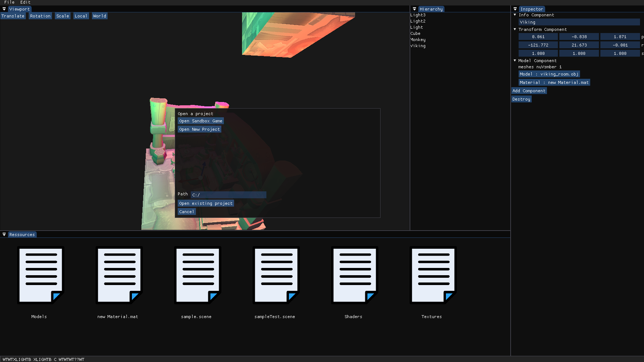Click the sample.scene file icon
Viewport: 644px width, 362px height.
click(198, 275)
